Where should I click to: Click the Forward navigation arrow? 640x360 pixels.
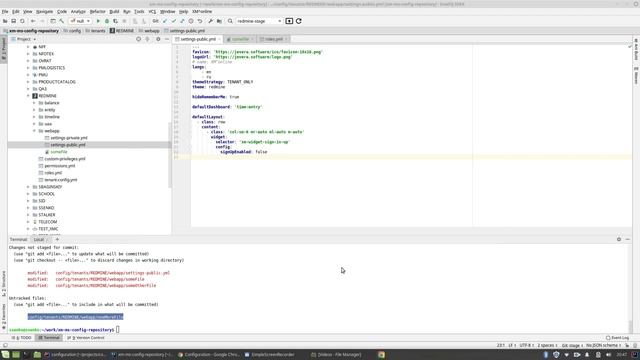pyautogui.click(x=42, y=21)
